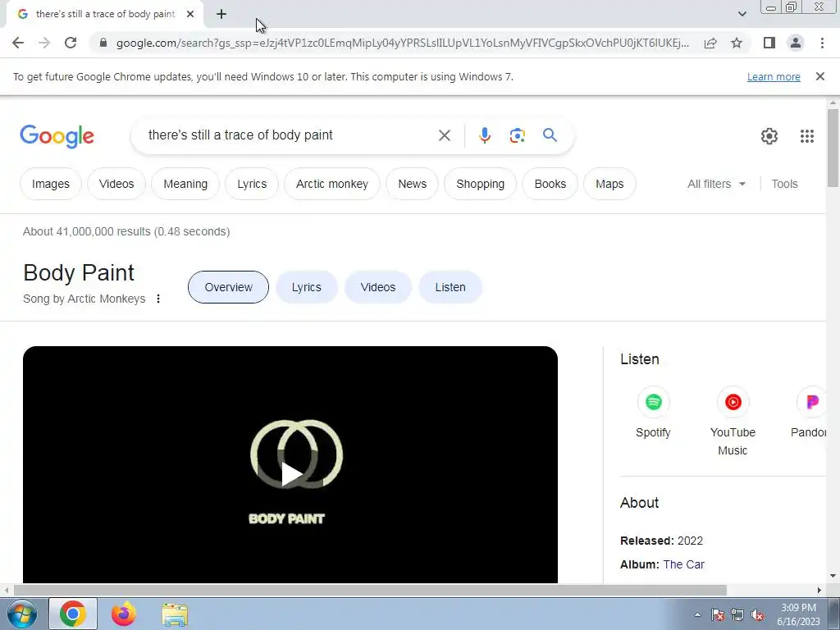The width and height of the screenshot is (840, 630).
Task: Click the horizontal scrollbar thumb
Action: tap(370, 590)
